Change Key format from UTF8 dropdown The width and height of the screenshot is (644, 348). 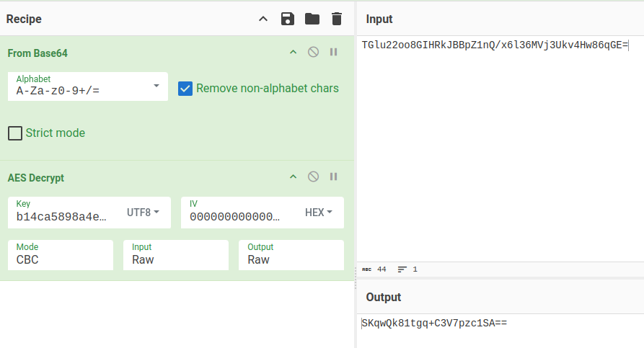pyautogui.click(x=144, y=213)
